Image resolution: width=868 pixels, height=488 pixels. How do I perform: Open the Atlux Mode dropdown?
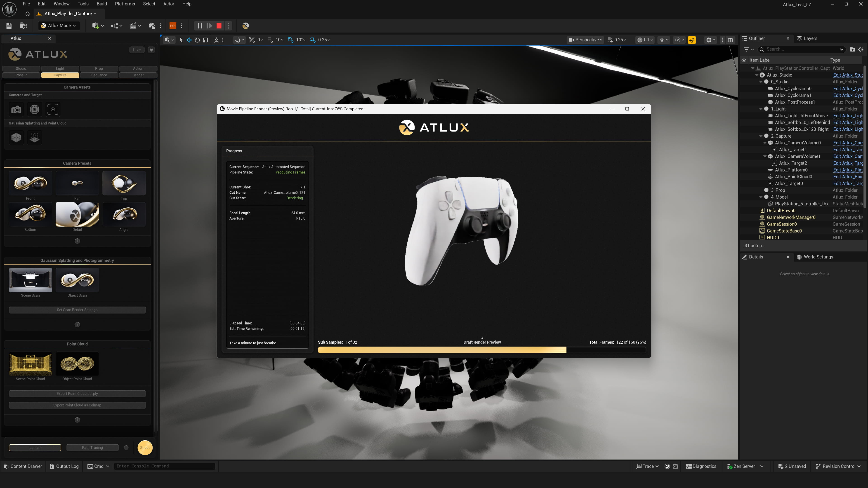(x=59, y=25)
